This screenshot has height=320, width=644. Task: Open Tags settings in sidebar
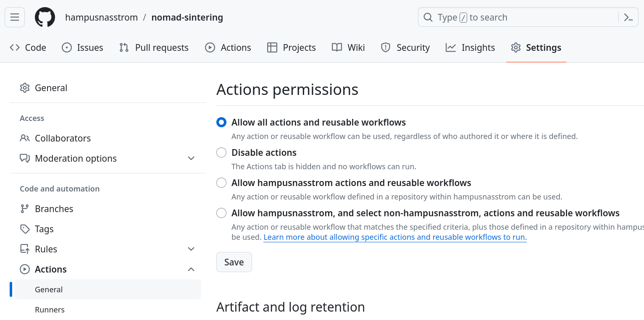tap(44, 229)
